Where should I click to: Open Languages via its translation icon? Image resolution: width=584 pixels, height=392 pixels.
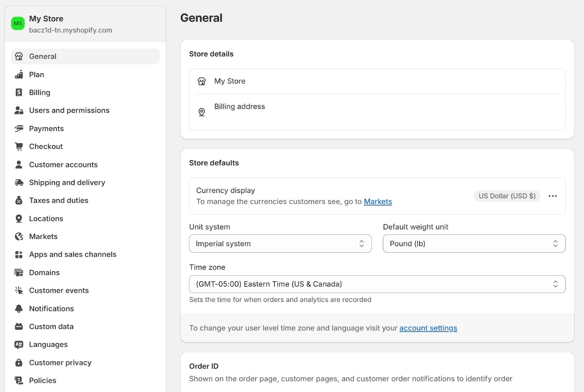(x=19, y=344)
